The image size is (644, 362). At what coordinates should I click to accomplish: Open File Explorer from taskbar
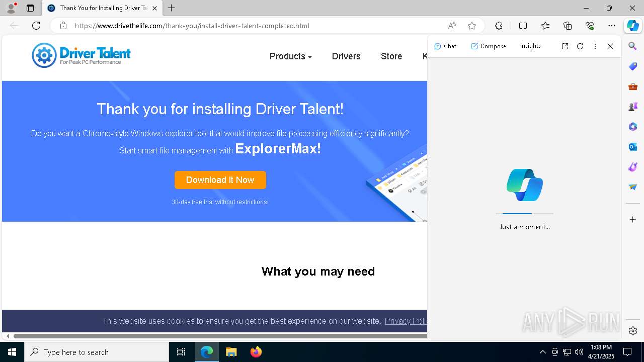click(x=231, y=352)
